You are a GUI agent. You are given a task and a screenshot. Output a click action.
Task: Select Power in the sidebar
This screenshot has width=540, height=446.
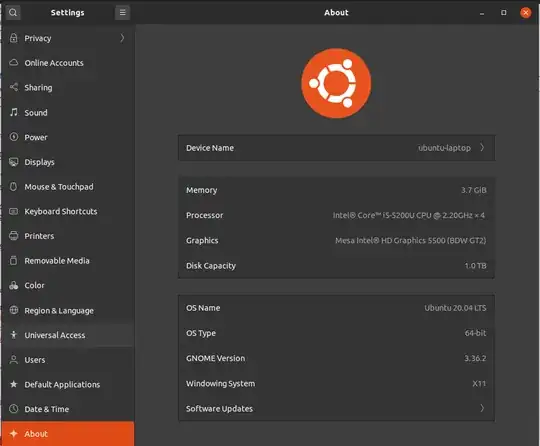(68, 137)
